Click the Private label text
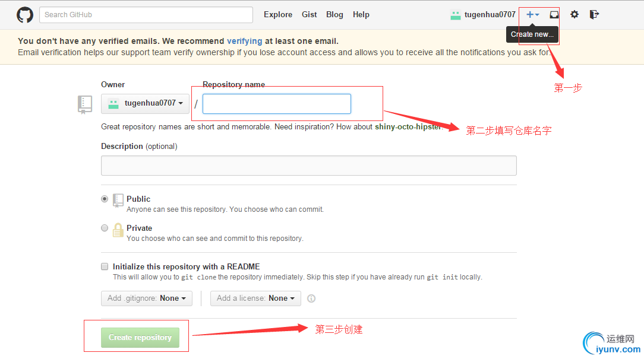Viewport: 644px width, 359px height. [139, 228]
